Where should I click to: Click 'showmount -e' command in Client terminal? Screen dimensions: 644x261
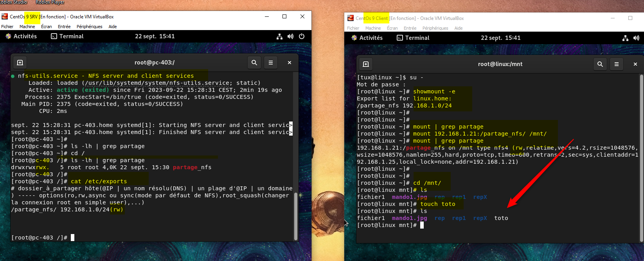434,91
